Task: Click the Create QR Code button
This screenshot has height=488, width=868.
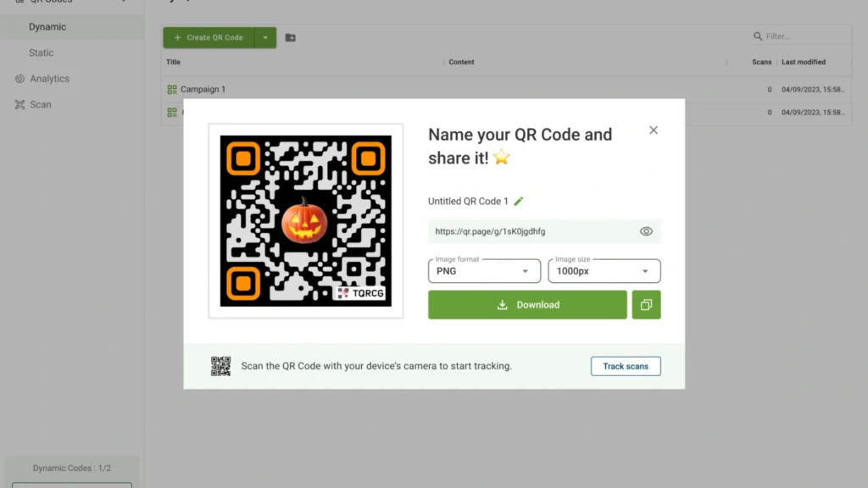Action: click(x=209, y=38)
